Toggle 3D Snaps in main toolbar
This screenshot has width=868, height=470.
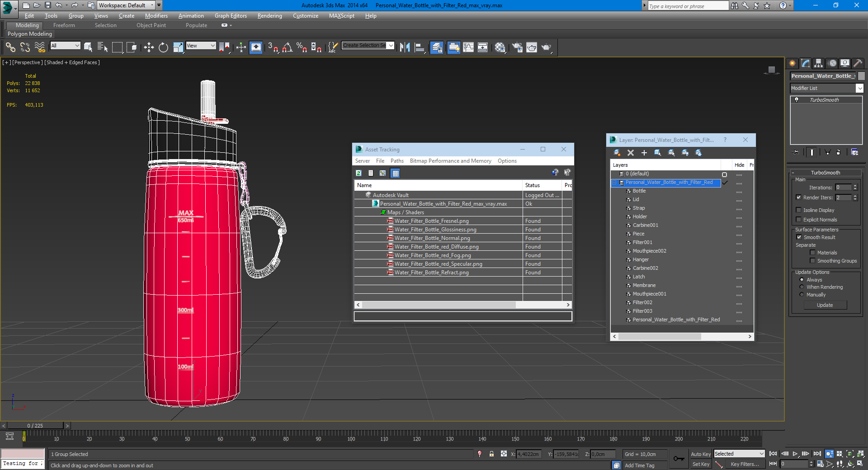pyautogui.click(x=273, y=47)
